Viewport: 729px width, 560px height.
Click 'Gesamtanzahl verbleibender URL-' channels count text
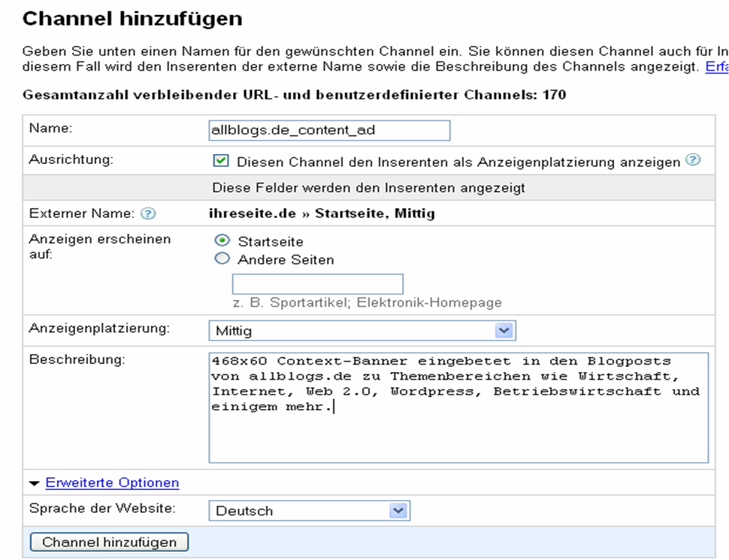pos(294,95)
